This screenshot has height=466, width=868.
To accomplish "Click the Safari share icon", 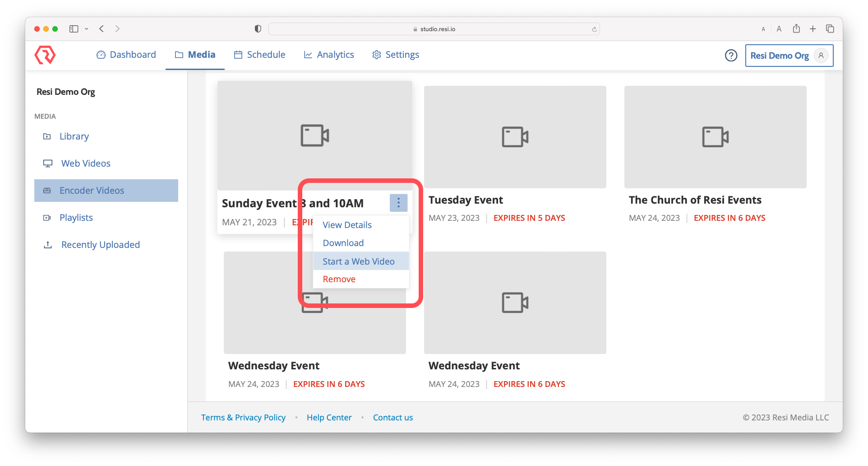I will (796, 29).
